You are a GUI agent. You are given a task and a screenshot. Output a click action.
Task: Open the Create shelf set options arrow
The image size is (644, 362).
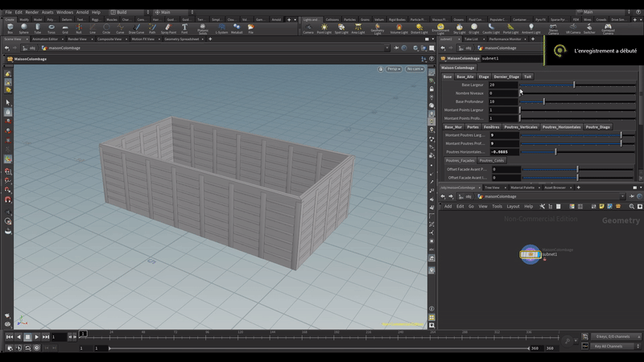[295, 19]
